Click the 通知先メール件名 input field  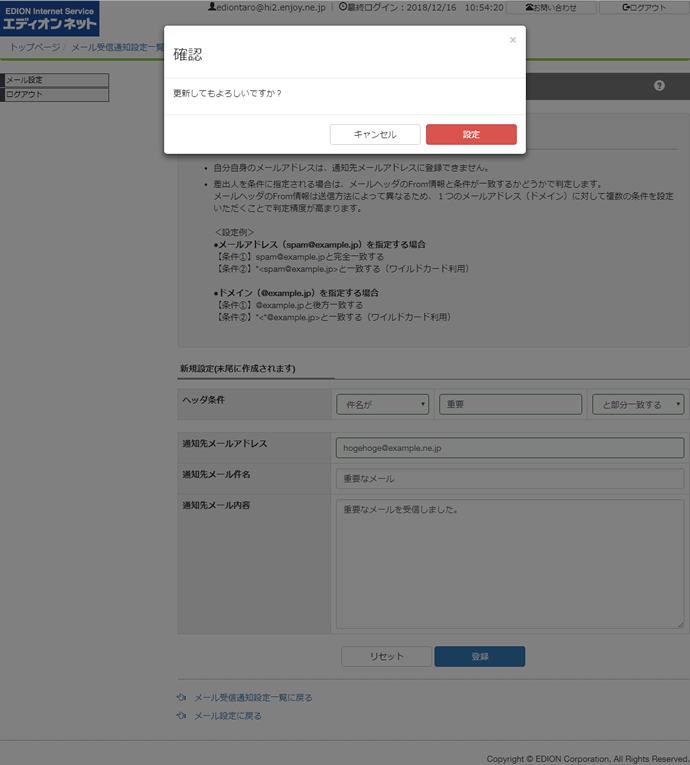[510, 479]
